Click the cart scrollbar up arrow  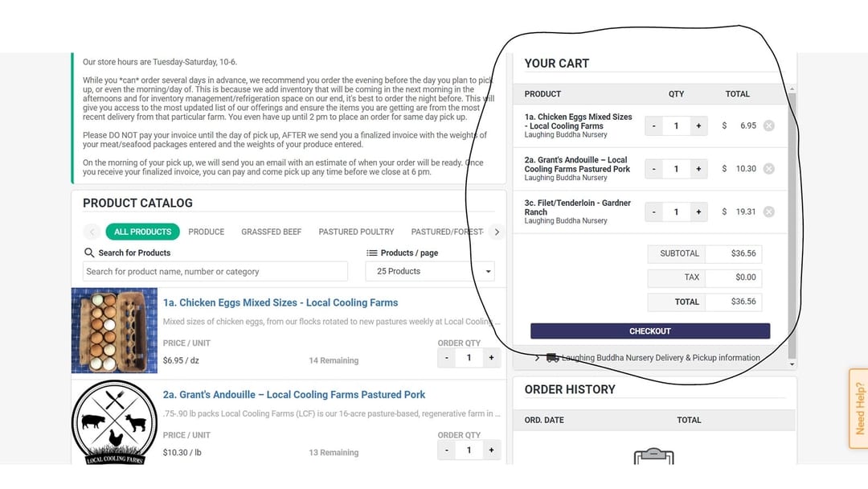tap(792, 88)
